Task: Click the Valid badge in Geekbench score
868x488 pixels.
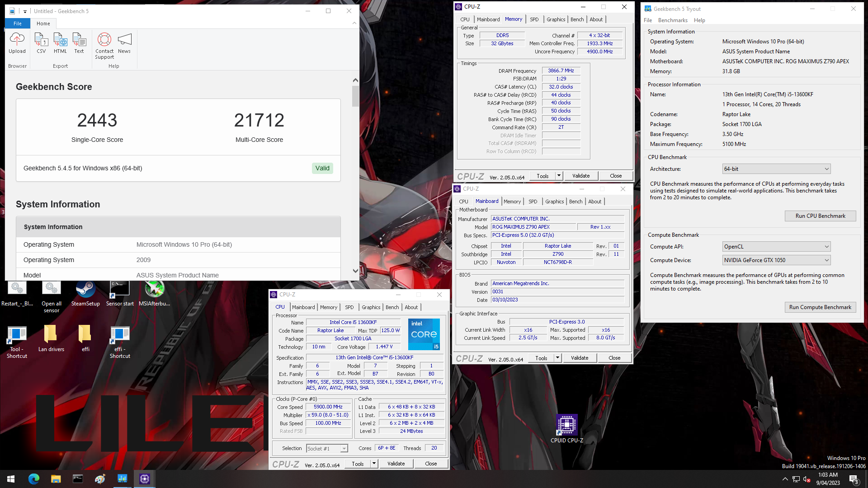Action: pyautogui.click(x=322, y=168)
